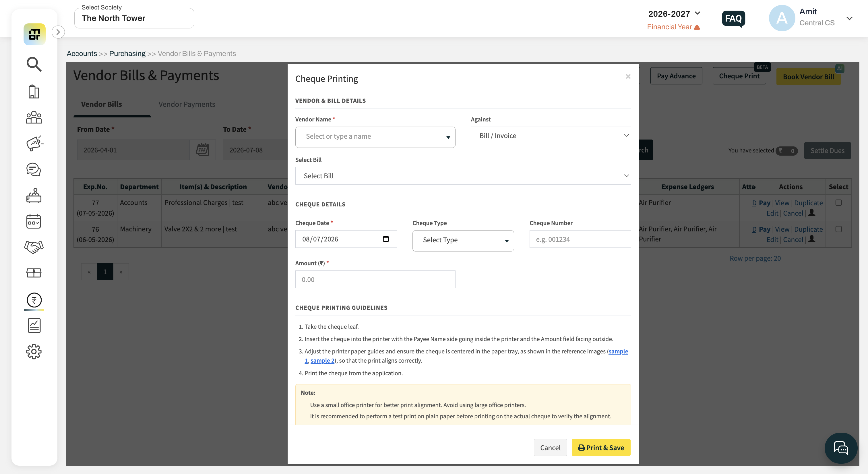Open the From Date calendar picker icon

point(203,150)
